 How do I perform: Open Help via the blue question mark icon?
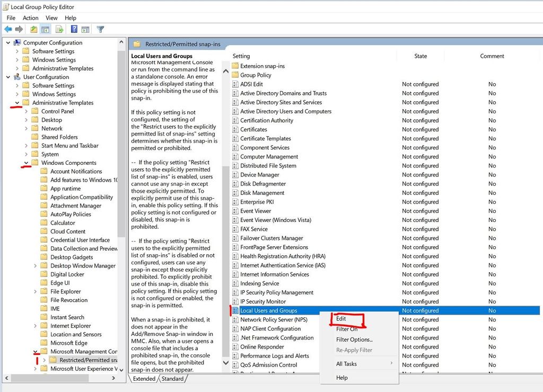(x=74, y=29)
